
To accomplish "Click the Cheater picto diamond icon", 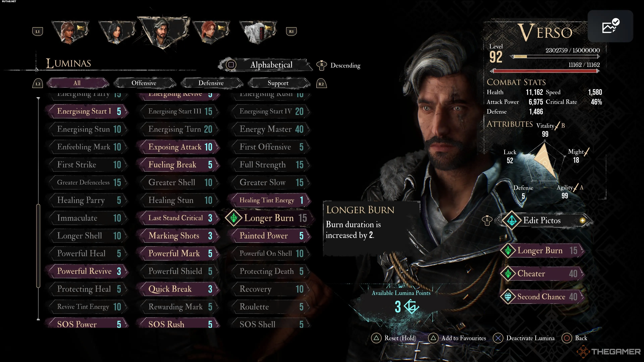I will (x=508, y=274).
